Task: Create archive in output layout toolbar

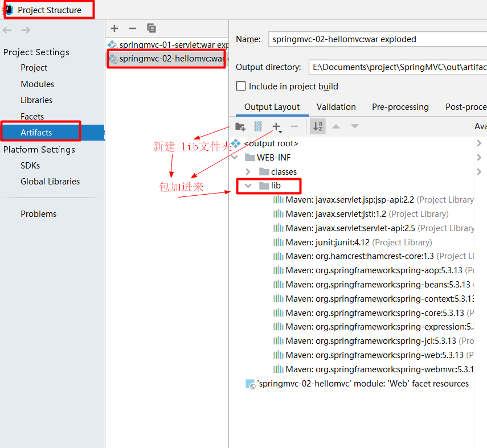Action: pos(258,126)
